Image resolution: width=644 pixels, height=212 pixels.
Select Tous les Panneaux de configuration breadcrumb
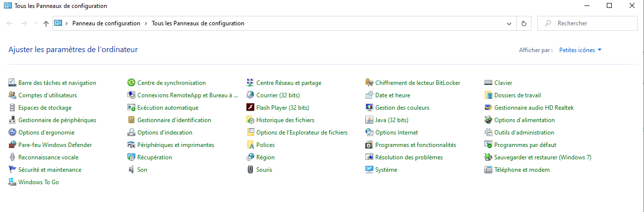pyautogui.click(x=198, y=23)
